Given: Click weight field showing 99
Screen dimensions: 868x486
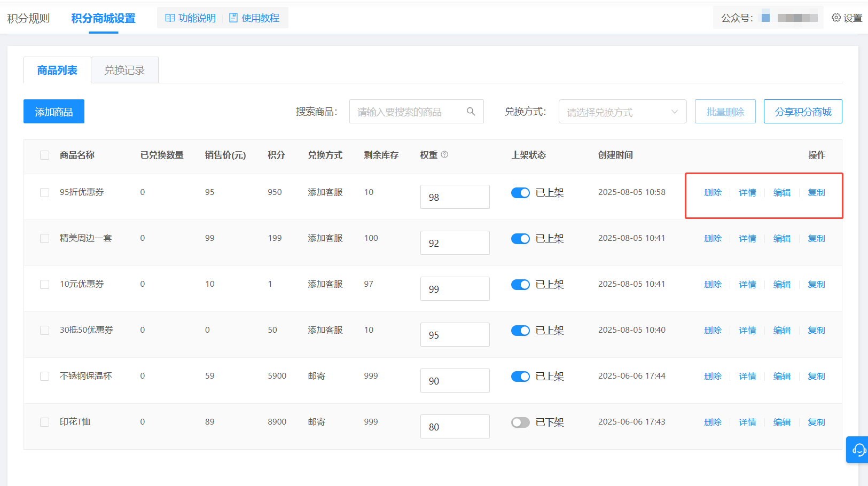Looking at the screenshot, I should pos(455,289).
